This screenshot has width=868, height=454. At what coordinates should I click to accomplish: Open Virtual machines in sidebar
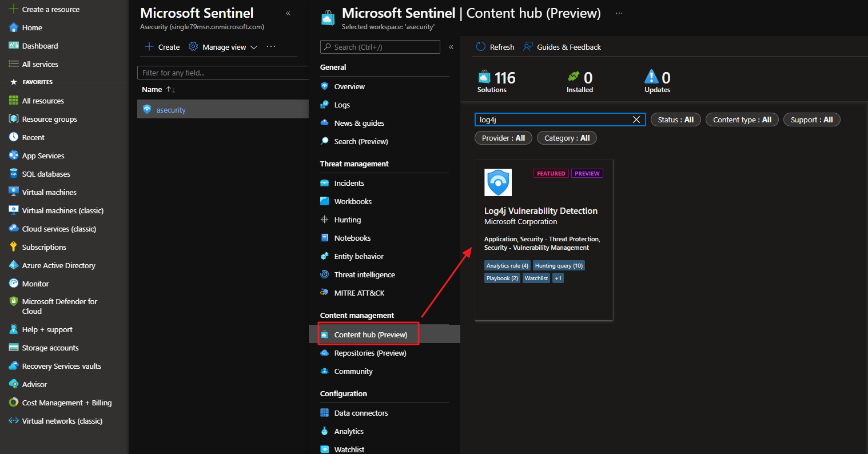(49, 192)
